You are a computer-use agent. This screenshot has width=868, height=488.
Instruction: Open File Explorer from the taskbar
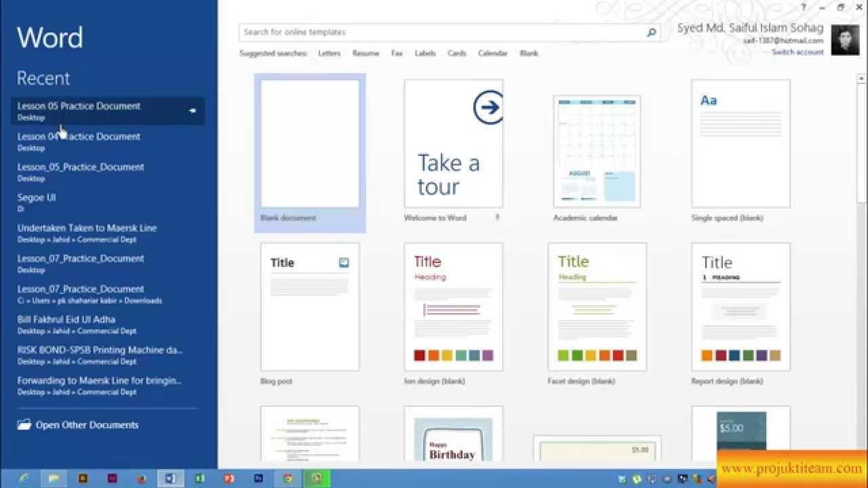54,478
